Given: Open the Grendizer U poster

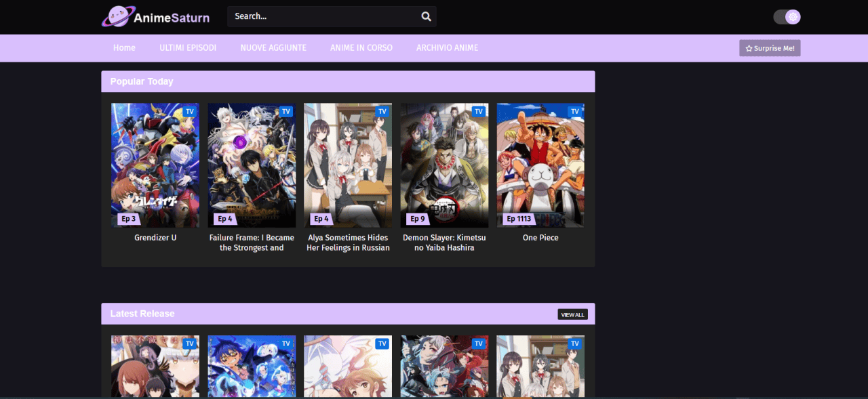Looking at the screenshot, I should 155,165.
